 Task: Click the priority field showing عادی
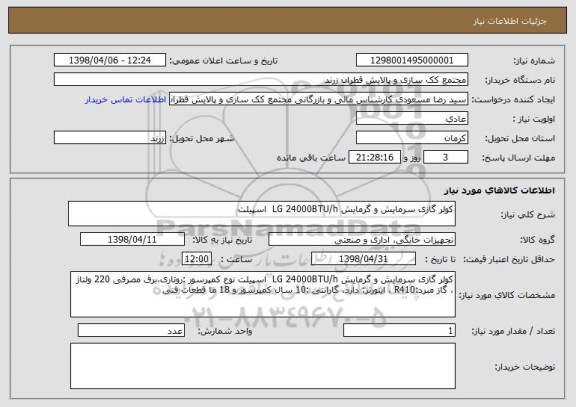click(412, 119)
